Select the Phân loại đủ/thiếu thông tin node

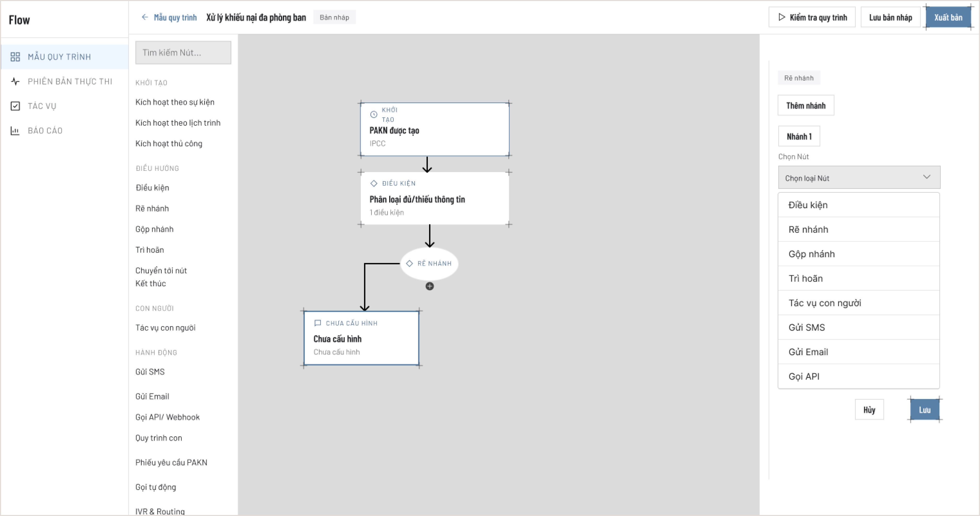tap(435, 198)
